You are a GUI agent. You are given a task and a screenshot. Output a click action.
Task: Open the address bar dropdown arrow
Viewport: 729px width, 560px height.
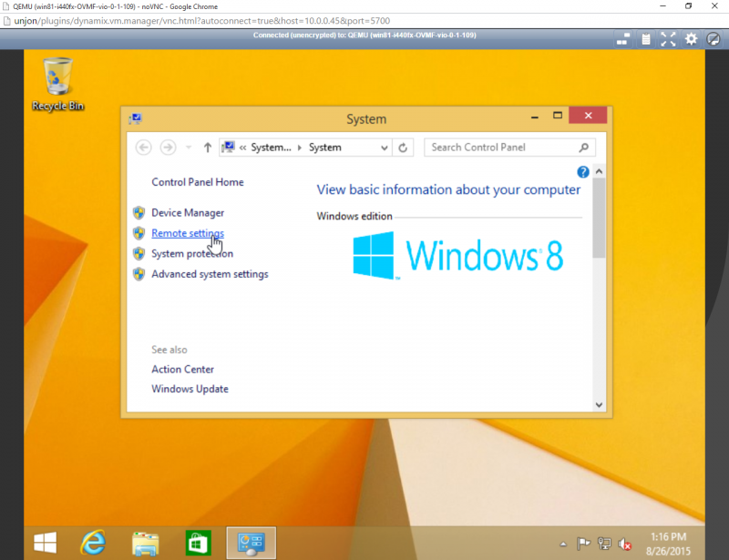click(386, 148)
